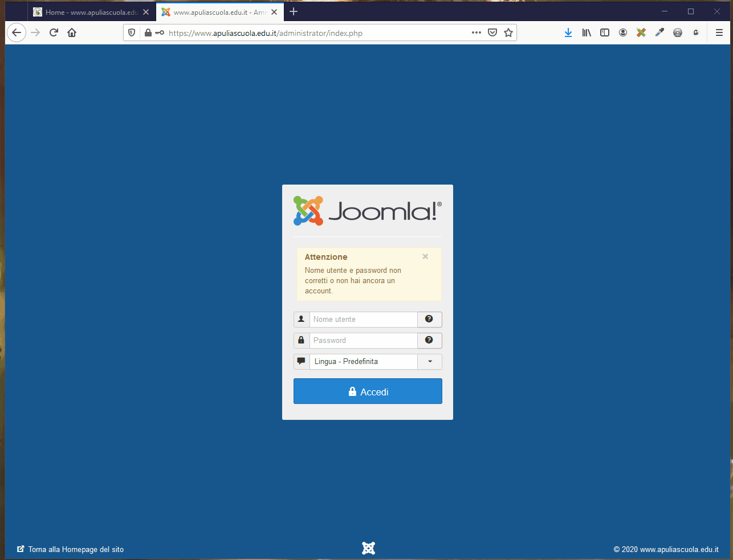733x560 pixels.
Task: Minimize the Firefox window
Action: click(x=665, y=11)
